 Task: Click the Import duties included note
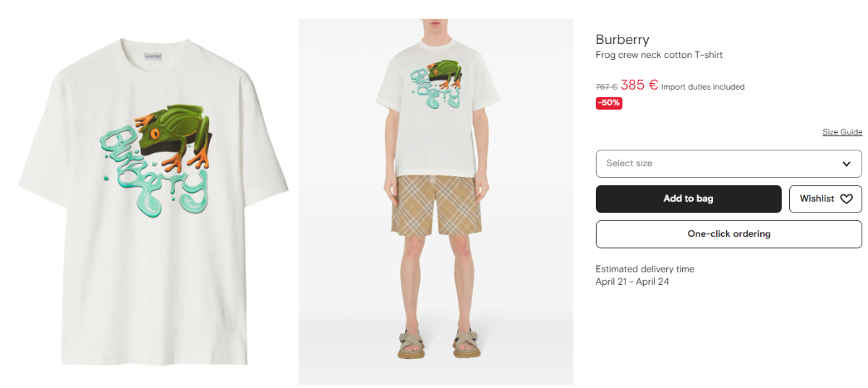702,87
